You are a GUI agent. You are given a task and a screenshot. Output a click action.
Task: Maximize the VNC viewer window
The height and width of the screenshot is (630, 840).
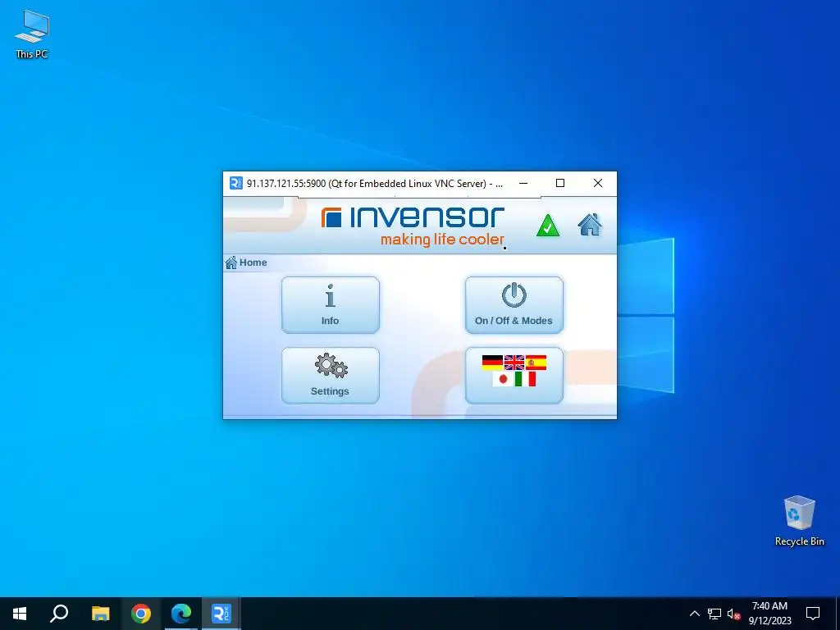pyautogui.click(x=560, y=183)
